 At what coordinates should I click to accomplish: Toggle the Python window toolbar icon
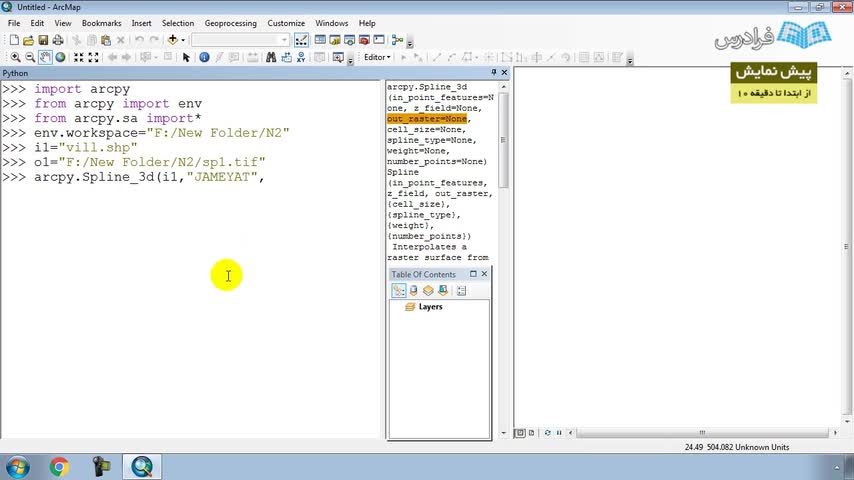[x=379, y=40]
